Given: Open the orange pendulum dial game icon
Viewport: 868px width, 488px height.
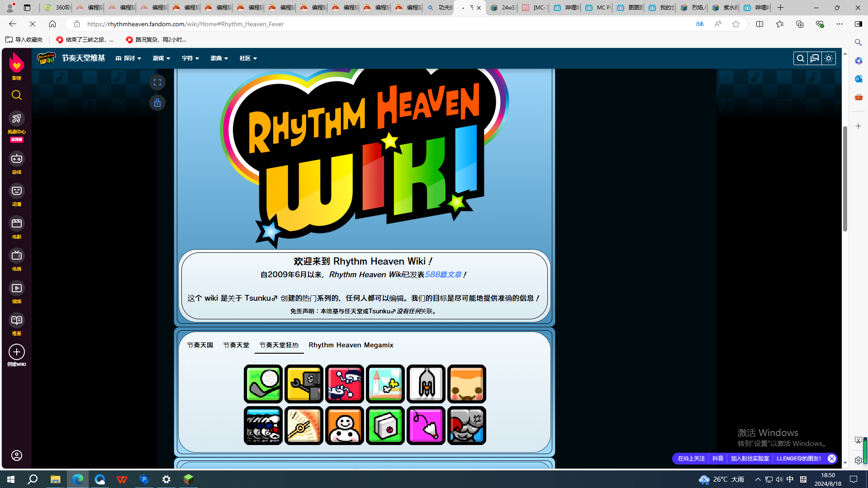Looking at the screenshot, I should (304, 426).
